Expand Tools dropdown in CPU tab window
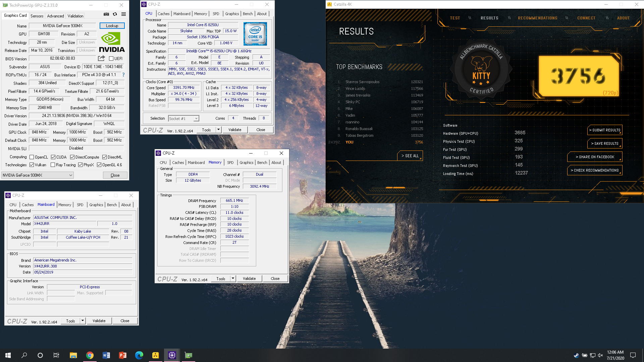Viewport: 644px width, 362px height. [x=218, y=129]
